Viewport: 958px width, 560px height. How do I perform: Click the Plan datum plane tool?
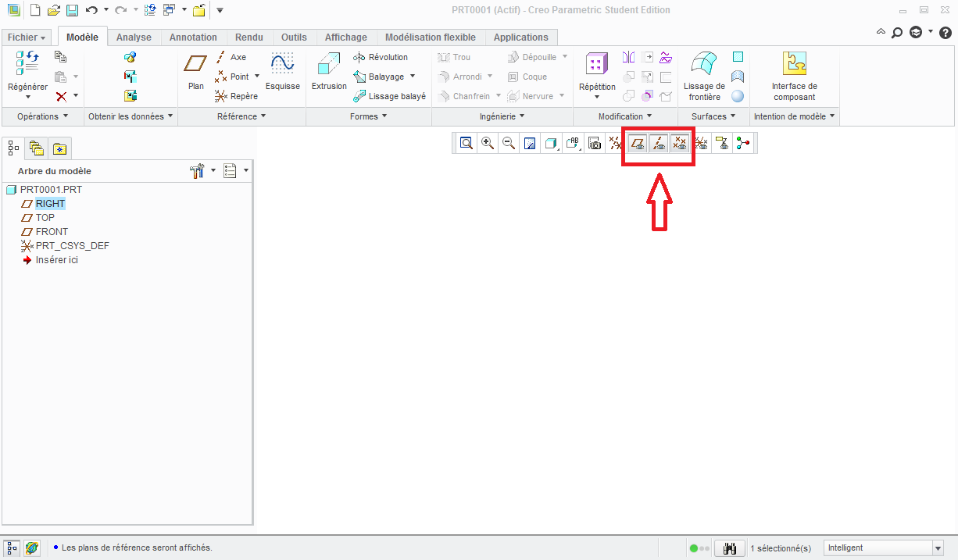pyautogui.click(x=196, y=72)
